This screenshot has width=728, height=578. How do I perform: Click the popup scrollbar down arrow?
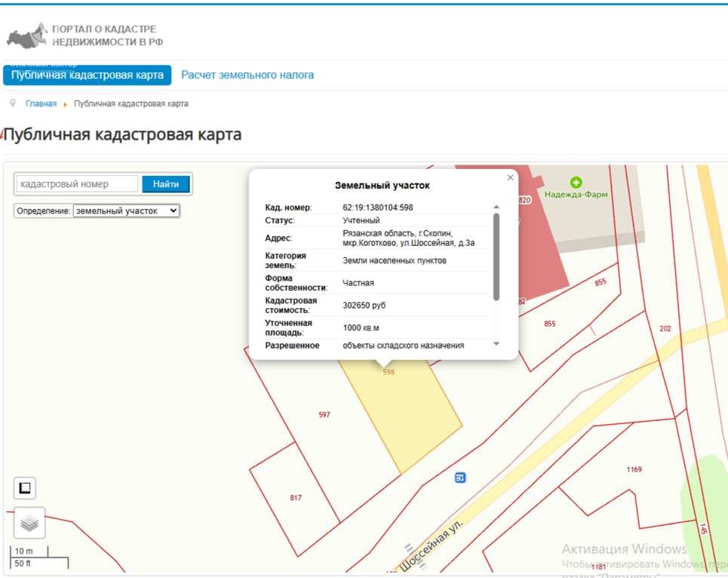click(x=496, y=343)
